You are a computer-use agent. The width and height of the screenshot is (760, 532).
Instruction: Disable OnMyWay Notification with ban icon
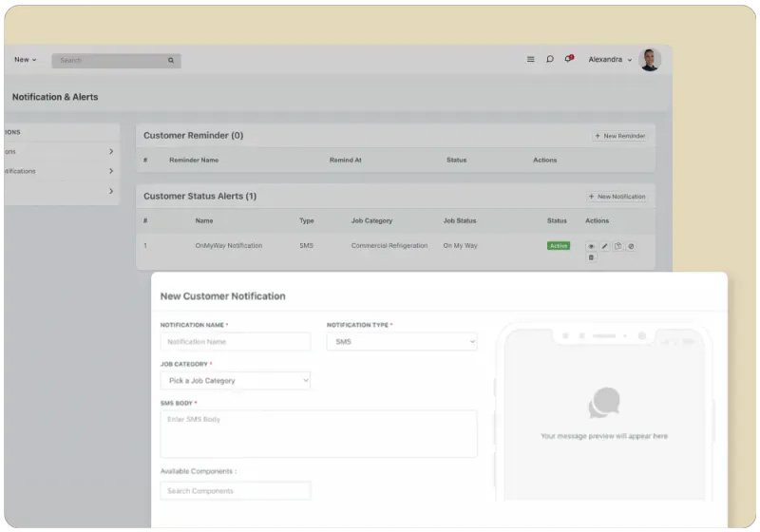click(x=631, y=246)
